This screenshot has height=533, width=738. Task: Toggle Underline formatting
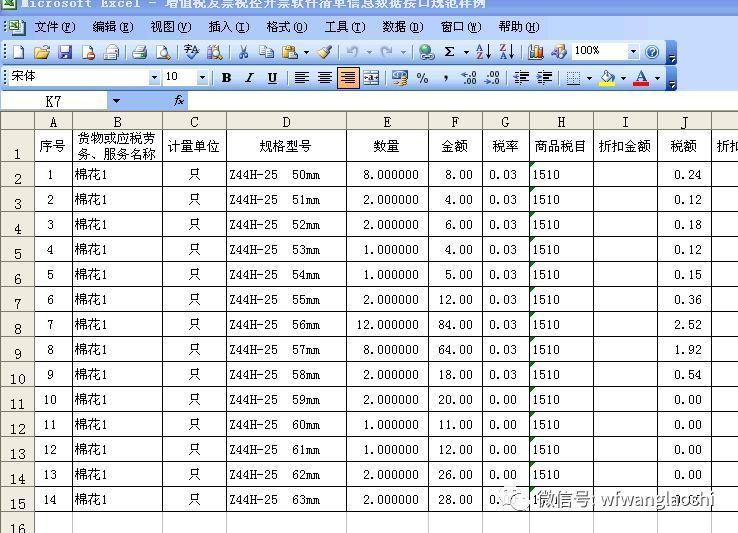272,78
